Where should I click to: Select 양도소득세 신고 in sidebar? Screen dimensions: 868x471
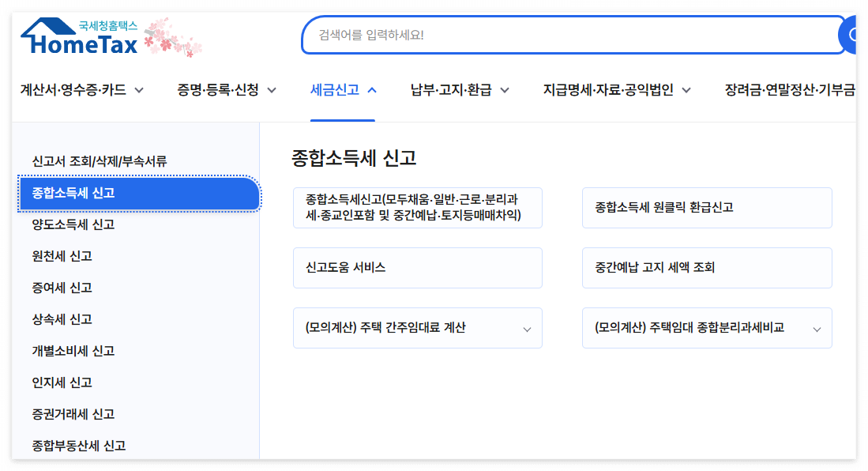pos(74,225)
